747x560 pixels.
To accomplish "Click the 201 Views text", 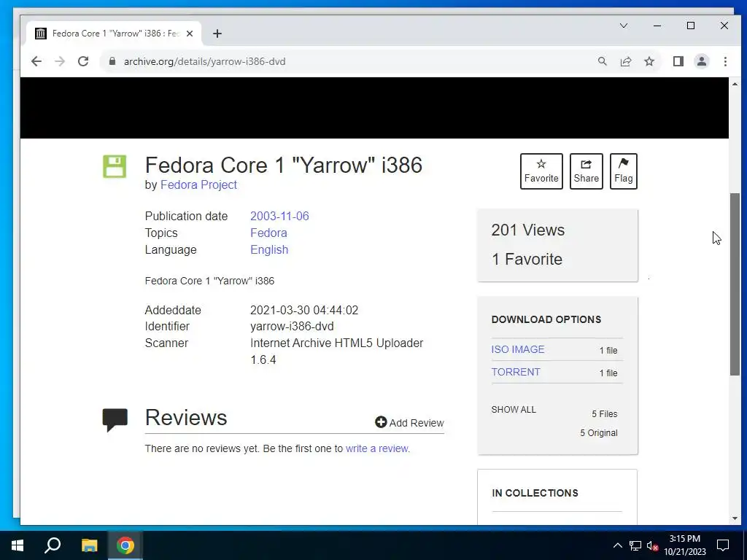I will click(528, 230).
